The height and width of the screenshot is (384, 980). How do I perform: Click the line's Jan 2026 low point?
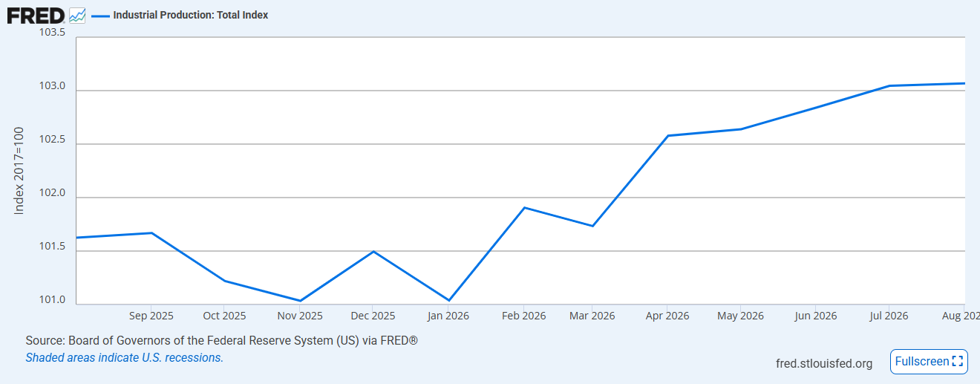coord(448,301)
